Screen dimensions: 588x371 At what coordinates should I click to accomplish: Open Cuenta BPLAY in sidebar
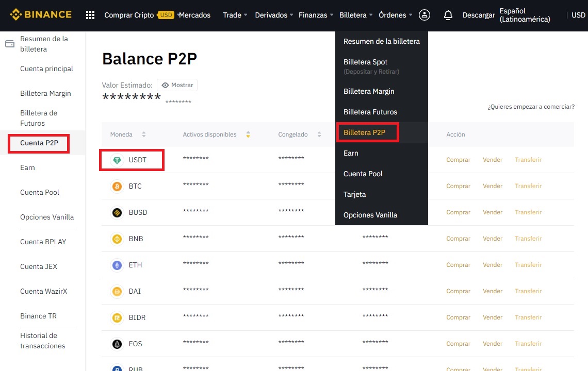(43, 242)
